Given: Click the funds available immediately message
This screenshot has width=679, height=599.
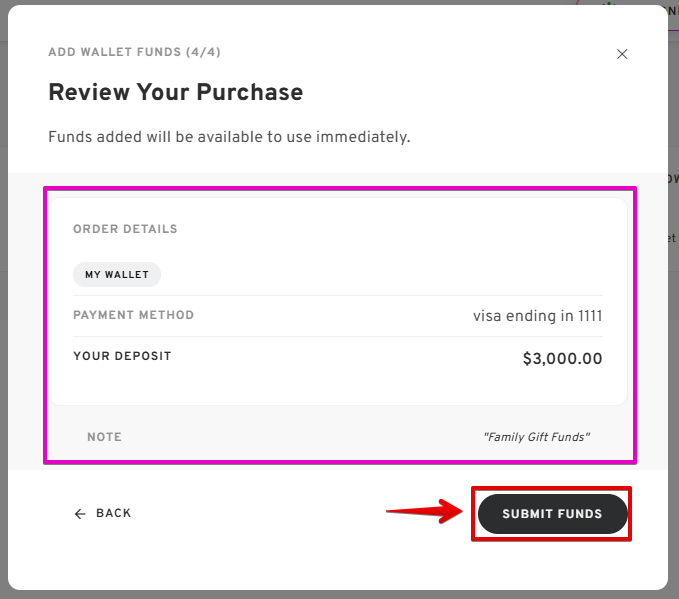Looking at the screenshot, I should pos(229,137).
